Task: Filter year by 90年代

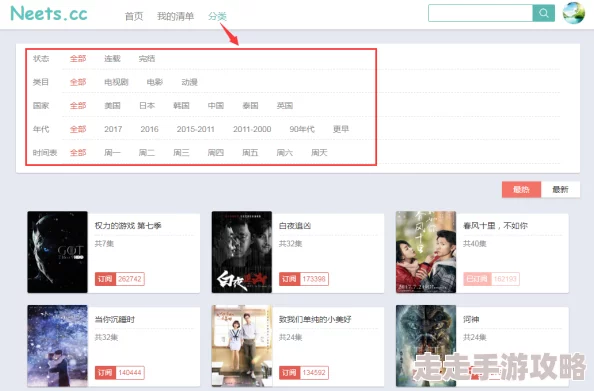Action: point(302,129)
